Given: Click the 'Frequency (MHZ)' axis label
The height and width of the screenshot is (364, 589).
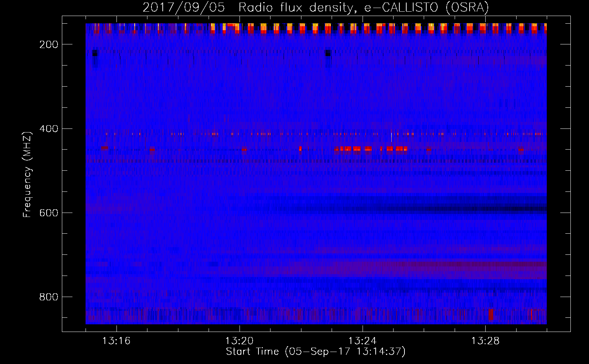Looking at the screenshot, I should coord(27,175).
